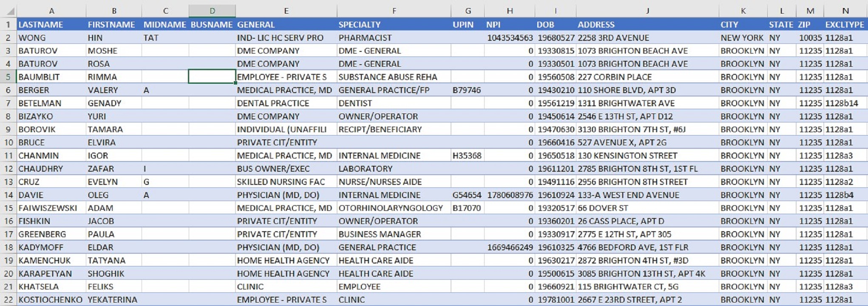Screen dimensions: 868x306
Task: Select the PHARMACIST cell
Action: click(x=365, y=38)
